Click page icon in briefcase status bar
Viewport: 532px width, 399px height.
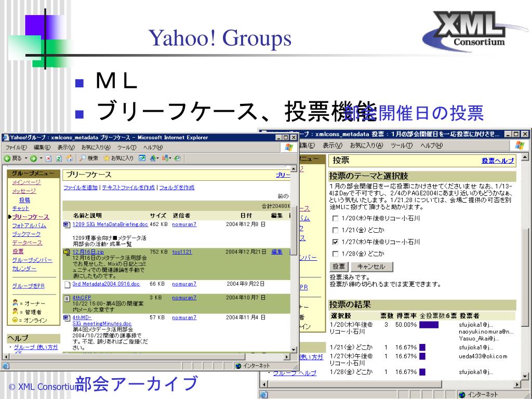pos(5,366)
